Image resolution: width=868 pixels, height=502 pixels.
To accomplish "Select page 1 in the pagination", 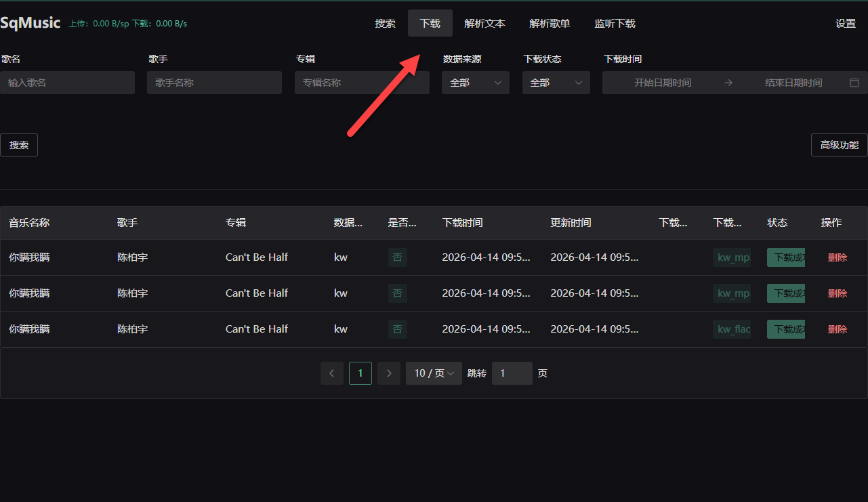I will [360, 373].
